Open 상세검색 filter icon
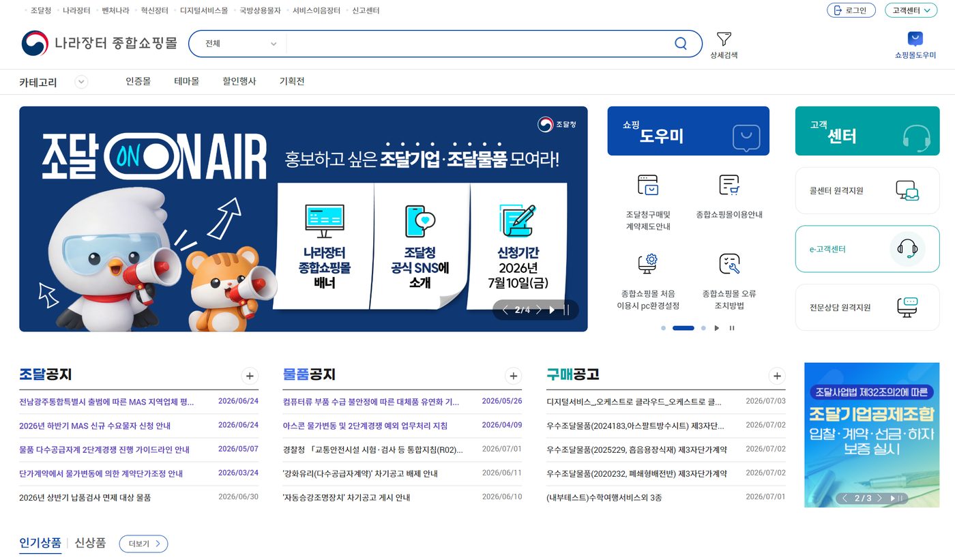This screenshot has width=955, height=560. click(x=724, y=39)
